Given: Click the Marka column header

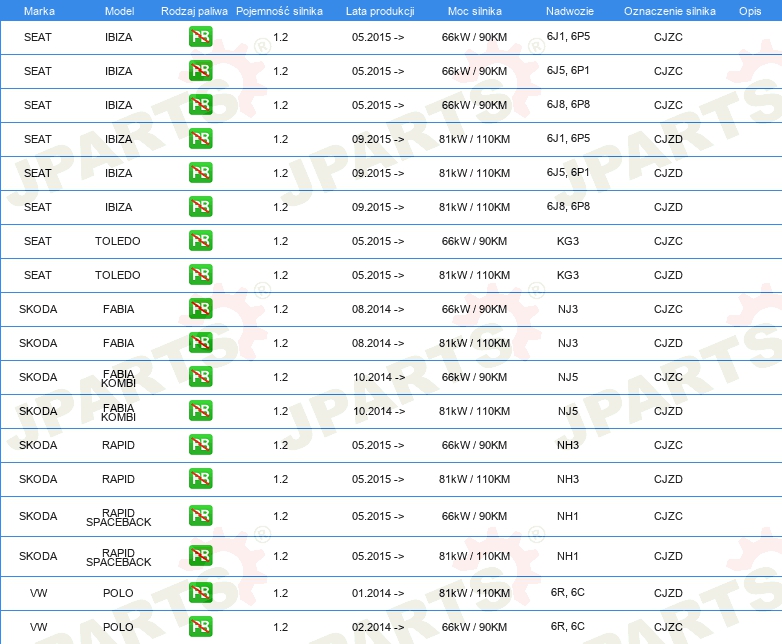Looking at the screenshot, I should tap(39, 11).
